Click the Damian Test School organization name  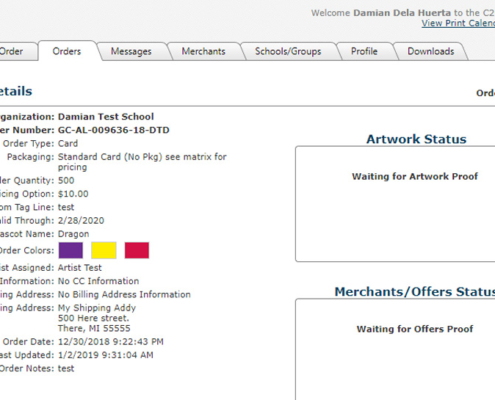[106, 117]
